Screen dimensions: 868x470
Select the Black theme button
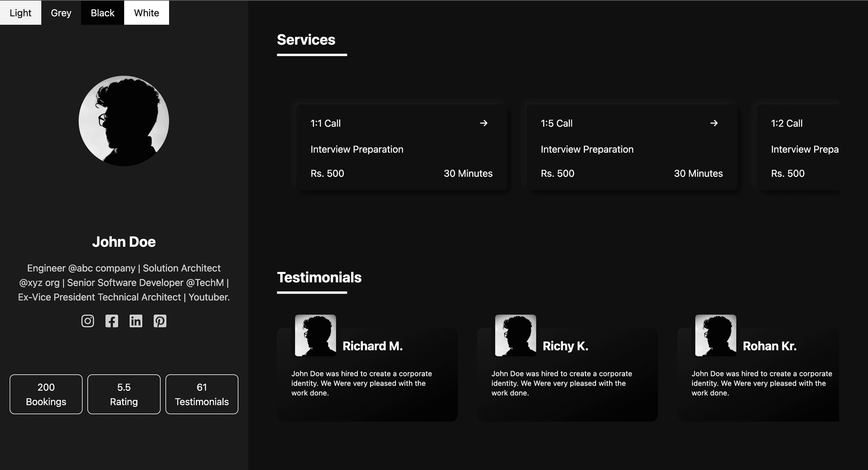[103, 13]
